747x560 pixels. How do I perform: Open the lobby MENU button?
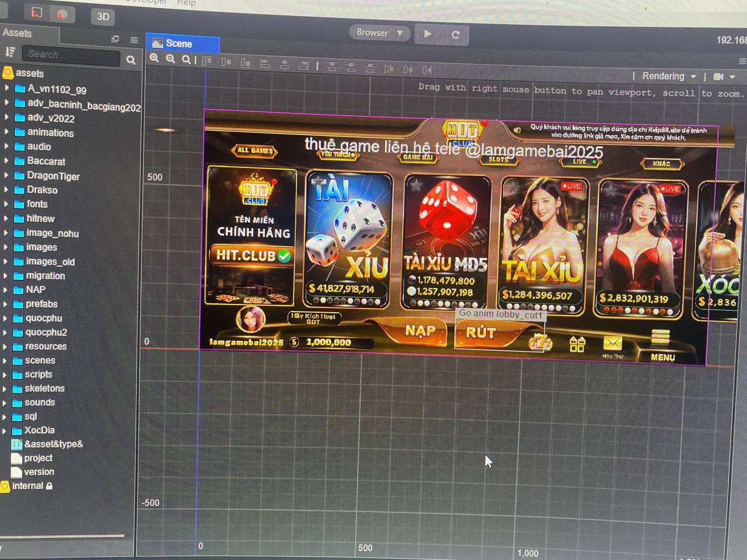662,346
